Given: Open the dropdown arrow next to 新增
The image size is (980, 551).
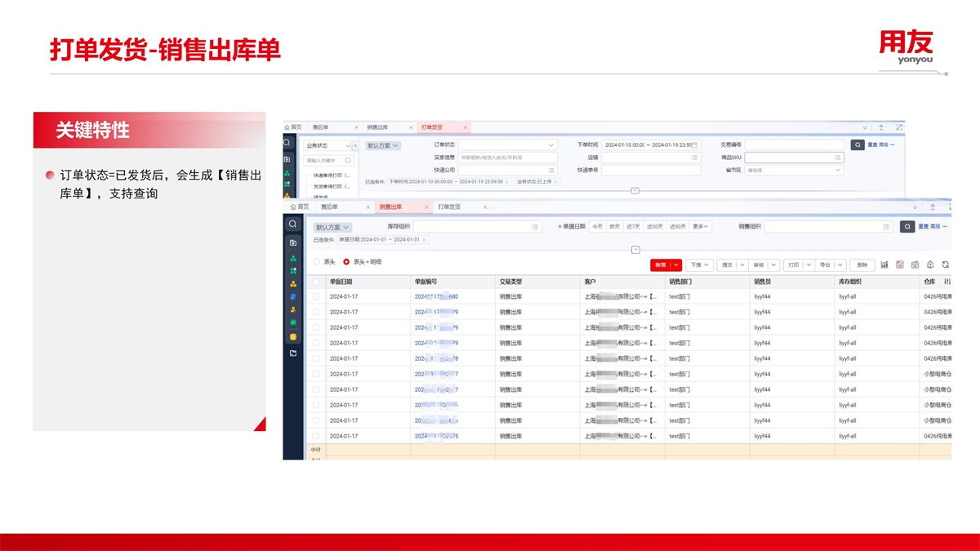Looking at the screenshot, I should 675,265.
